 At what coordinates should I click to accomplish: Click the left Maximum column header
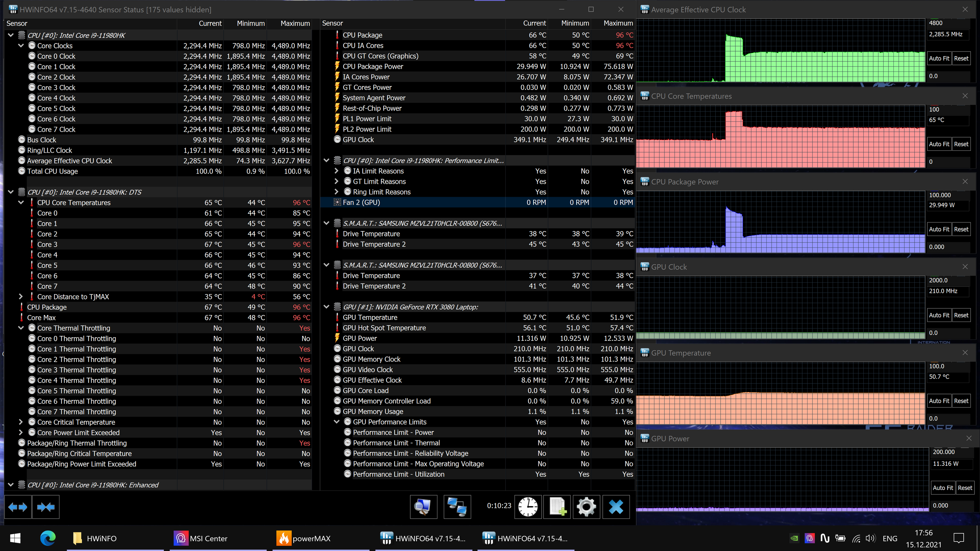pyautogui.click(x=295, y=24)
